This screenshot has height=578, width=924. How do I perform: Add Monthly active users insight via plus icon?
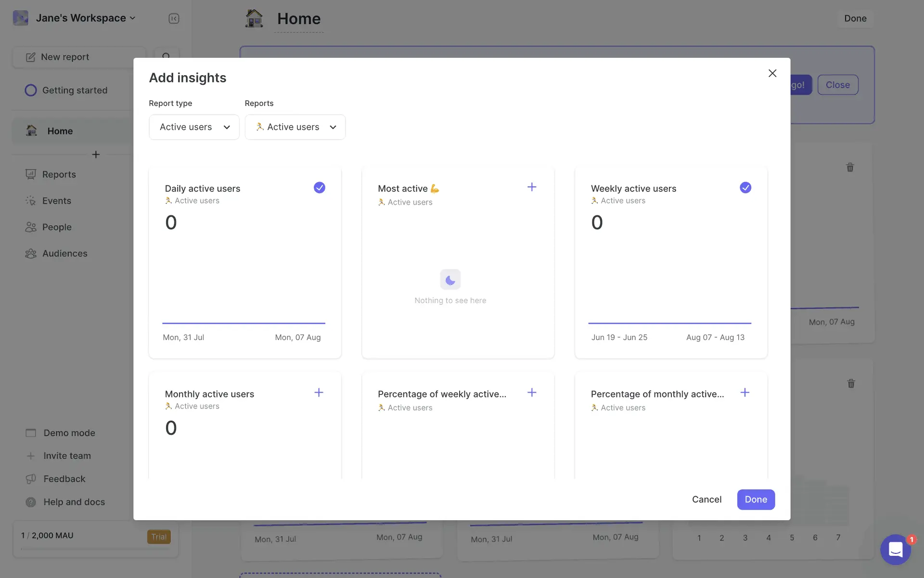319,393
